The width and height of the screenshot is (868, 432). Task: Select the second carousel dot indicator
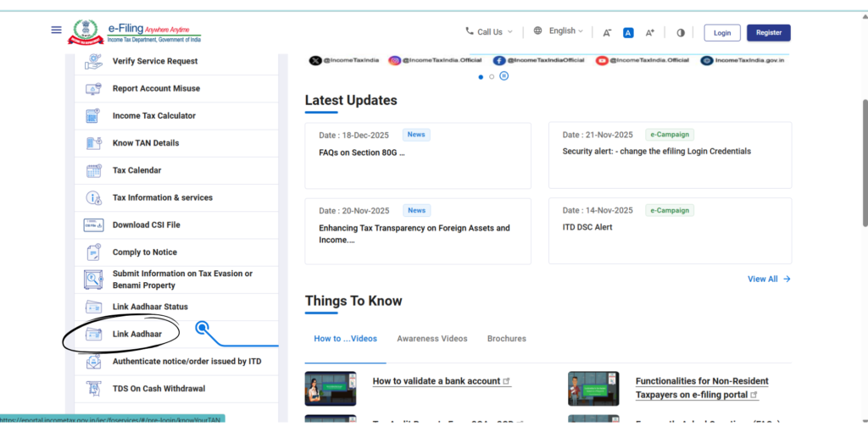[x=492, y=76]
